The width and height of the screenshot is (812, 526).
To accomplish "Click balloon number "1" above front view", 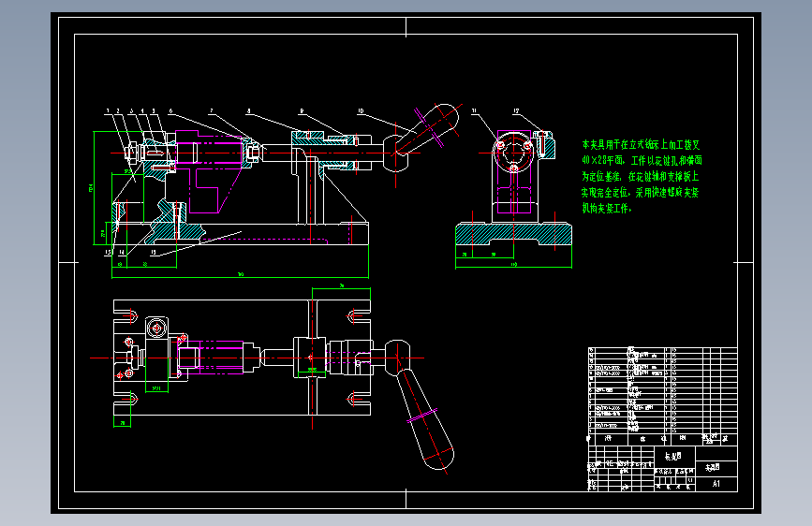I will [x=108, y=110].
